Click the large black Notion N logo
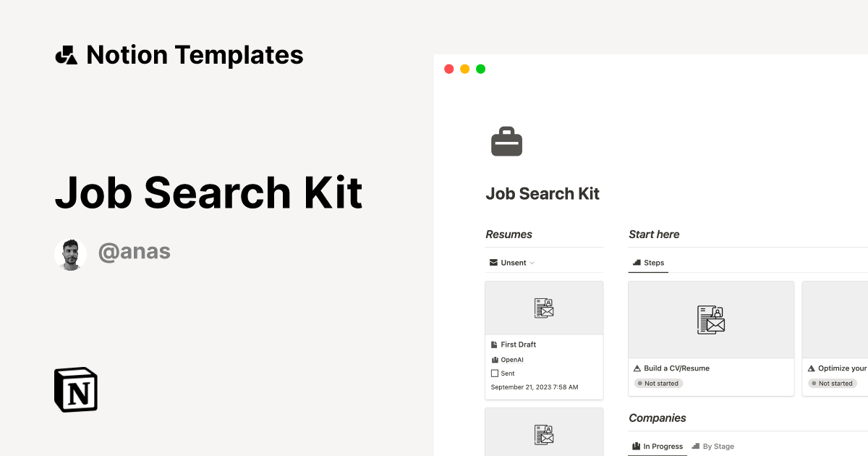Image resolution: width=868 pixels, height=456 pixels. coord(75,389)
